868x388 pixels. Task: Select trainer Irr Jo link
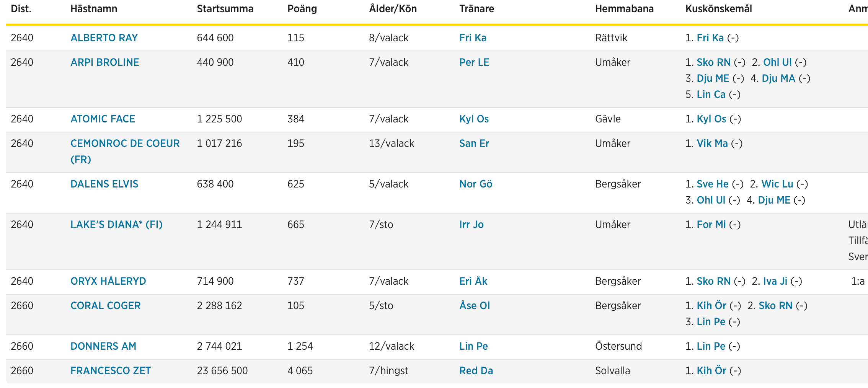(x=472, y=225)
